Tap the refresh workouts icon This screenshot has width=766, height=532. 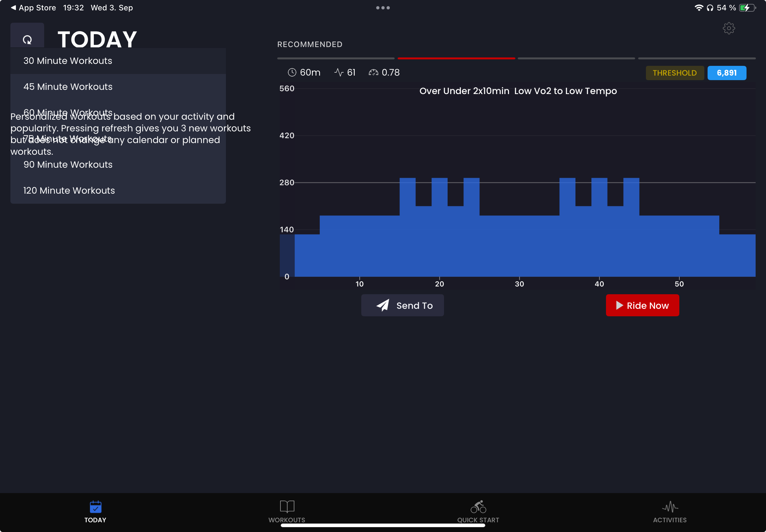(27, 40)
